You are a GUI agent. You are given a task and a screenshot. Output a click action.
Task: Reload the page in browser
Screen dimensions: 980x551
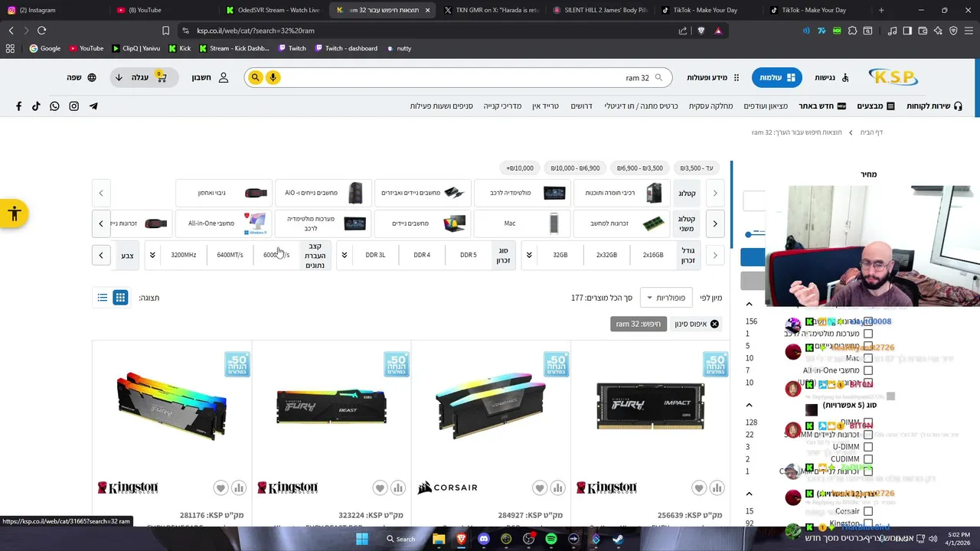click(41, 31)
